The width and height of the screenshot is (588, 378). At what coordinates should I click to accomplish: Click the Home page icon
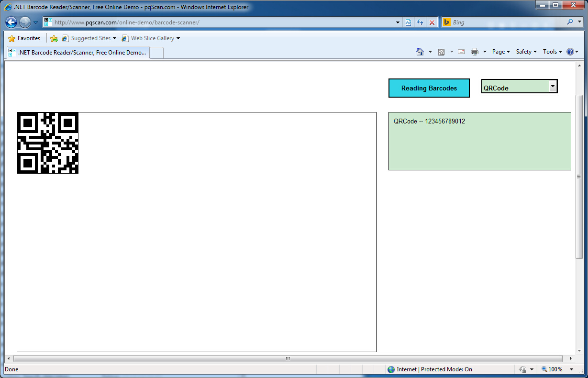point(420,52)
